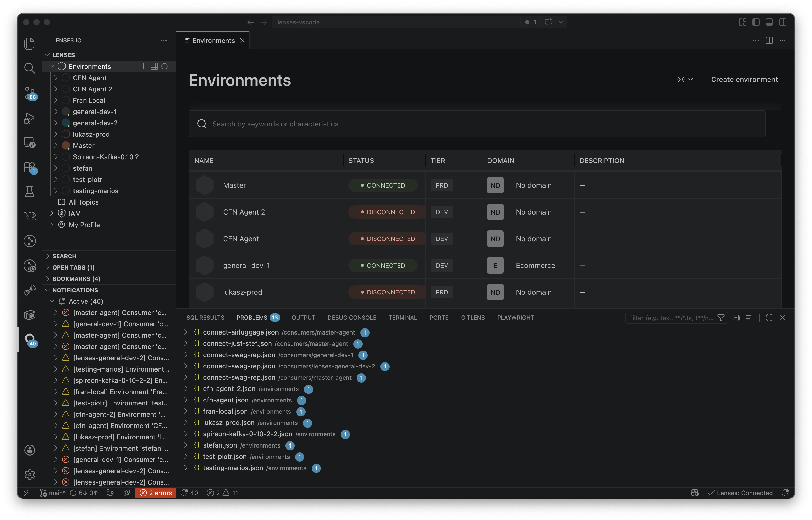Viewport: 812px width, 520px height.
Task: Expand the BOOKMARKS (4) section
Action: click(x=76, y=278)
